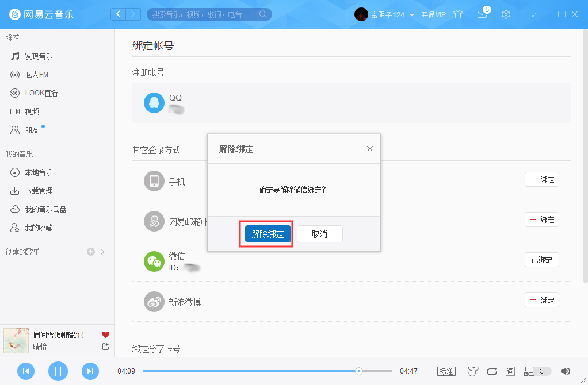This screenshot has height=385, width=588.
Task: Confirm unbinding by clicking 解除绑定
Action: (x=266, y=233)
